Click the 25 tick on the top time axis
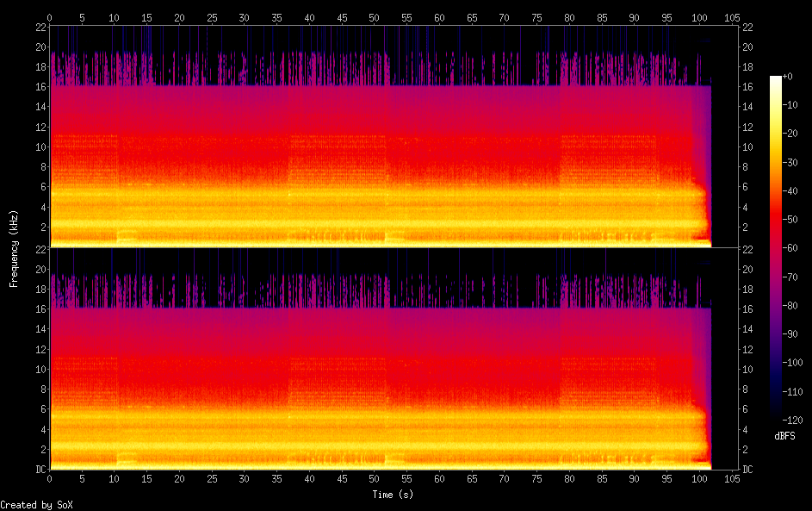Image resolution: width=812 pixels, height=511 pixels. click(212, 17)
